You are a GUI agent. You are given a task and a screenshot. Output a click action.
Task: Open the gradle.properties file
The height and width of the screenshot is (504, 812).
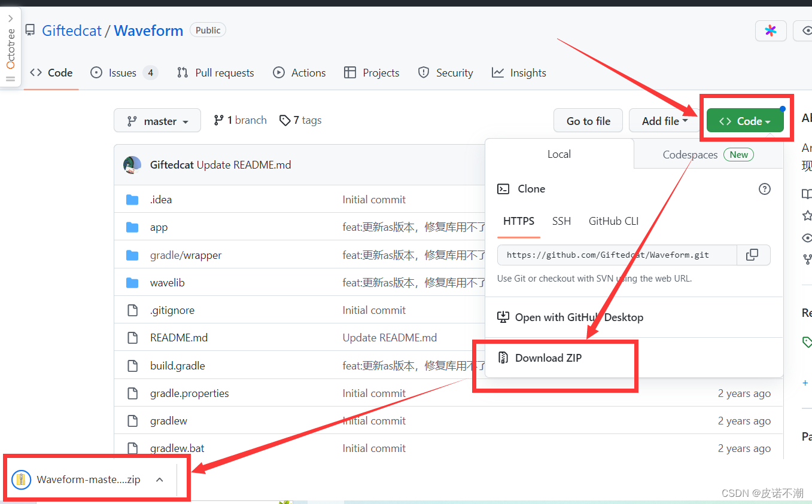[189, 393]
